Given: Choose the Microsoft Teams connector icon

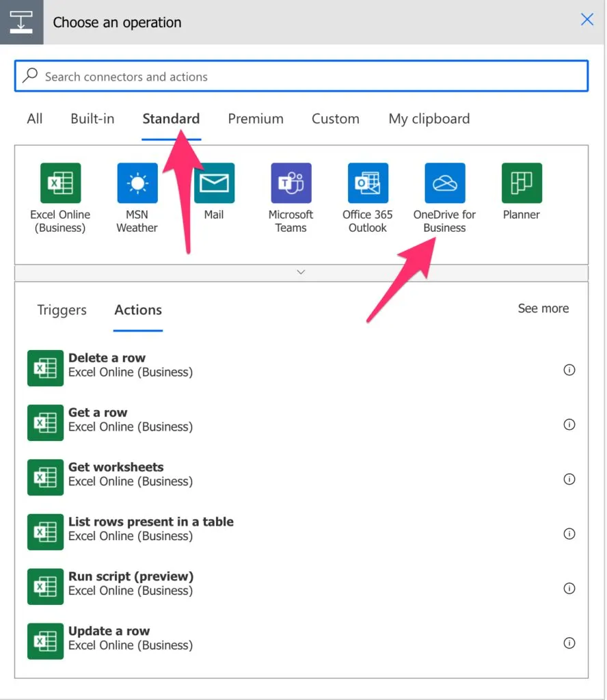Looking at the screenshot, I should (x=291, y=183).
